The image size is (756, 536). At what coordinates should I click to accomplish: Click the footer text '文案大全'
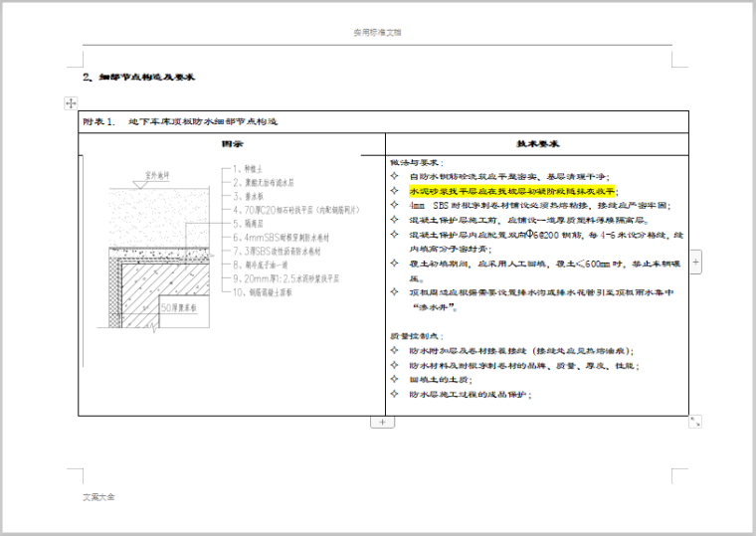coord(98,496)
